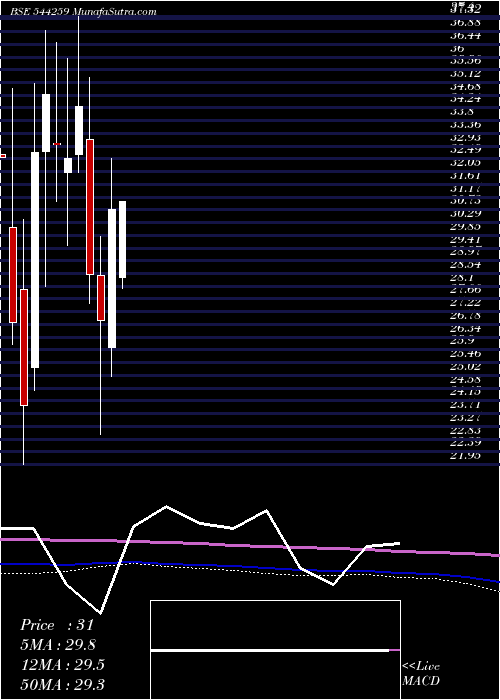This screenshot has width=500, height=700.
Task: Click the small red doji candle near 32.93
Action: pos(57,144)
